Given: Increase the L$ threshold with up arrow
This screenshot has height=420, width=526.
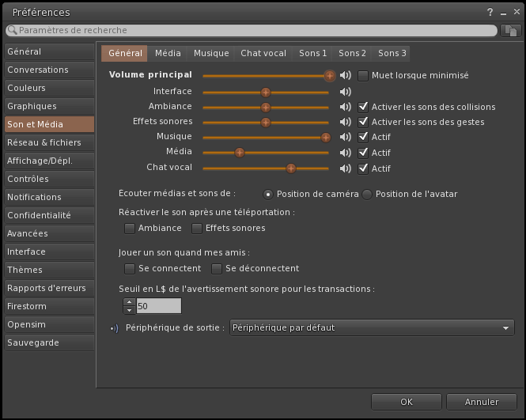Looking at the screenshot, I should (x=129, y=302).
